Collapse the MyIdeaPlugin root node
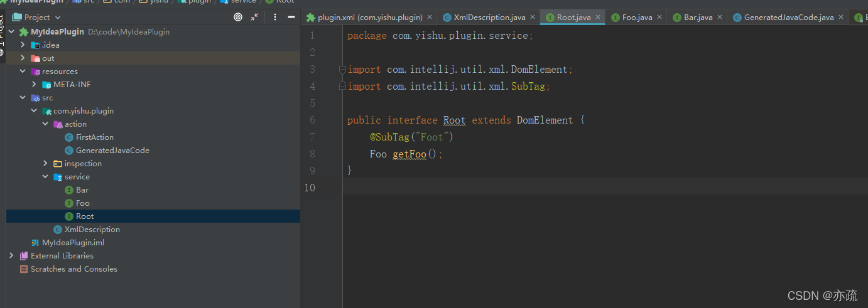 click(x=11, y=32)
